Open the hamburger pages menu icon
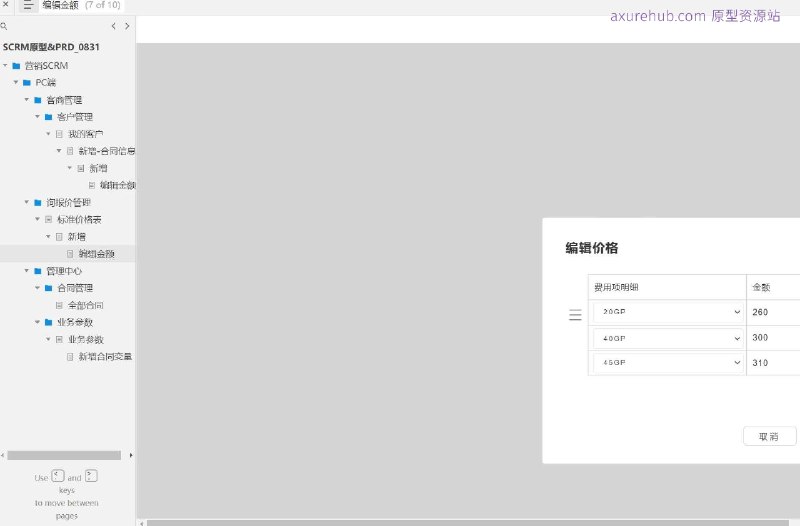The width and height of the screenshot is (800, 526). tap(29, 6)
